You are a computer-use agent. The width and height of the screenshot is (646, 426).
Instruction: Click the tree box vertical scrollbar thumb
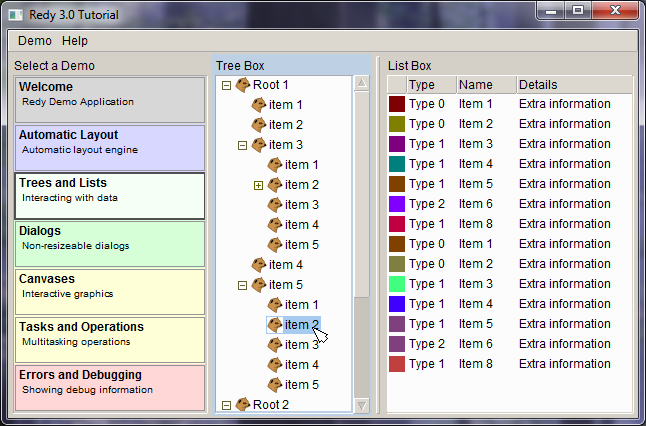362,194
